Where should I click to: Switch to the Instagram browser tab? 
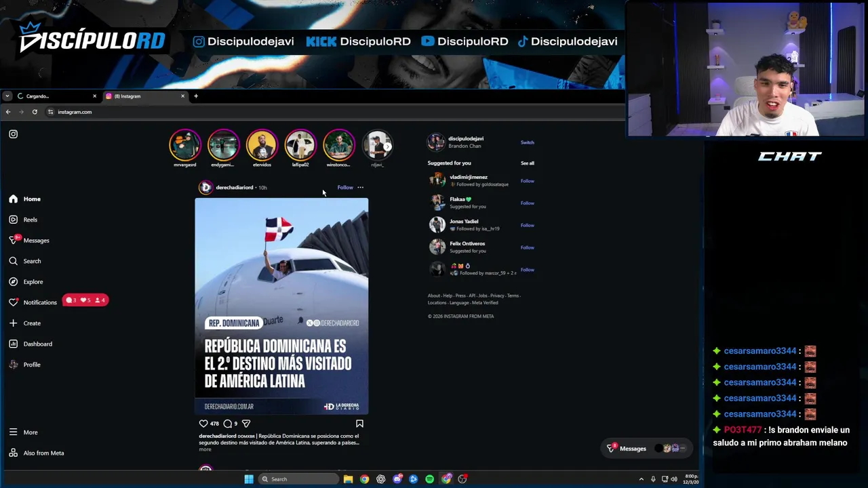tap(144, 96)
